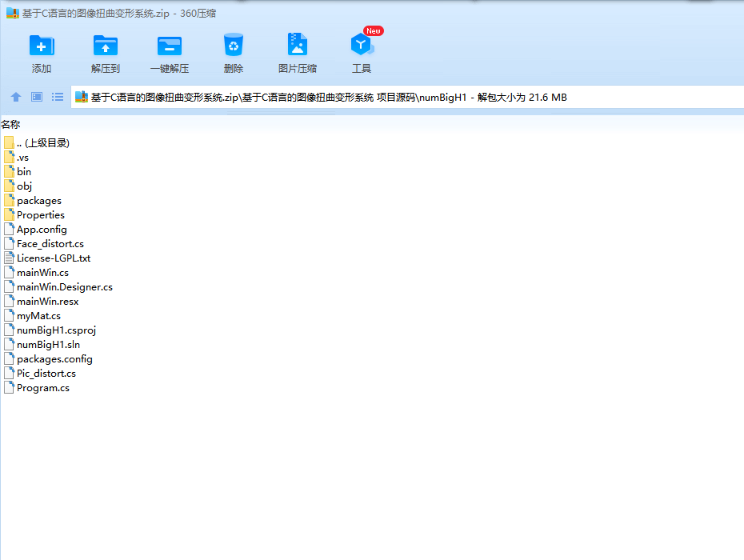This screenshot has height=560, width=744.
Task: Select the Face_distort.cs file
Action: tap(44, 244)
